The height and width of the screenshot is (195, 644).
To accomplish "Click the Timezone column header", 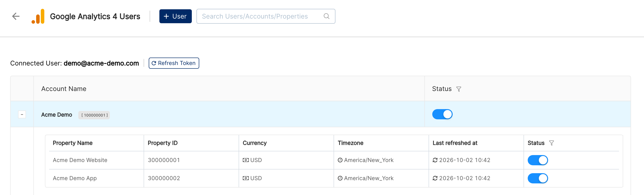I will point(350,143).
